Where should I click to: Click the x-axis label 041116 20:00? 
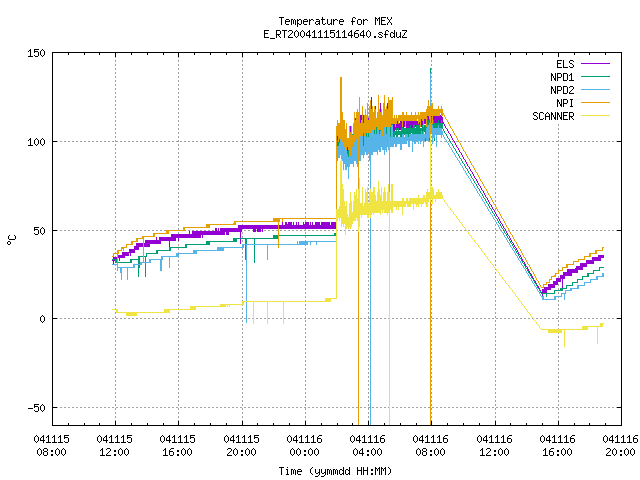click(620, 446)
